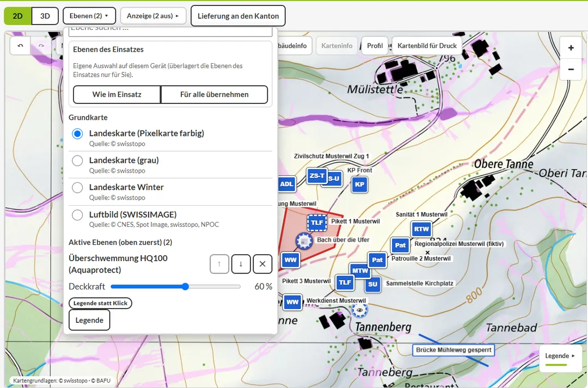
Task: Remove the Überschwemmung HQ100 layer
Action: (x=262, y=264)
